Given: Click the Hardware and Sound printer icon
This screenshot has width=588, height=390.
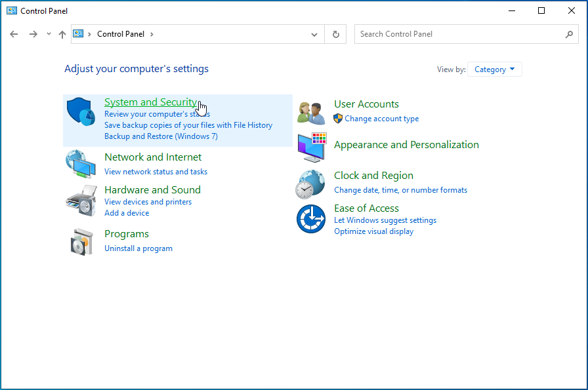Looking at the screenshot, I should [x=81, y=201].
